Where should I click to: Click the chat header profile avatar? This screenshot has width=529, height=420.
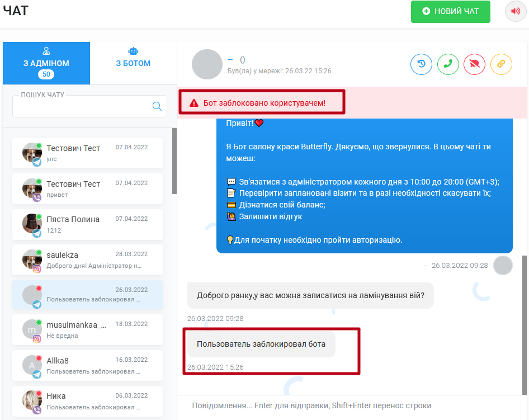click(207, 64)
